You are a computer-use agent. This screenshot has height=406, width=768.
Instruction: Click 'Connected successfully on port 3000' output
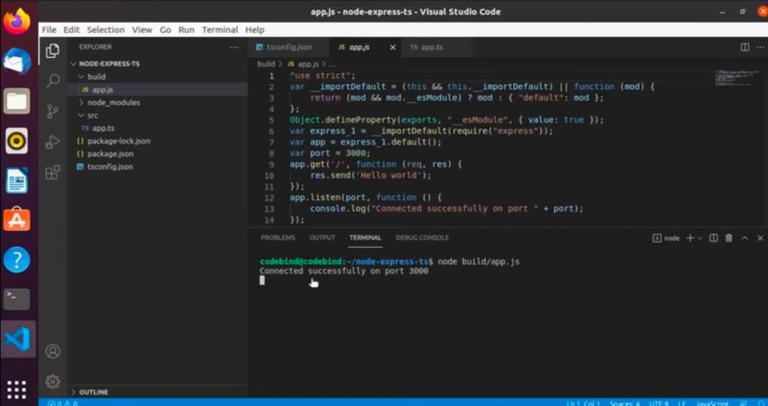[x=344, y=271]
